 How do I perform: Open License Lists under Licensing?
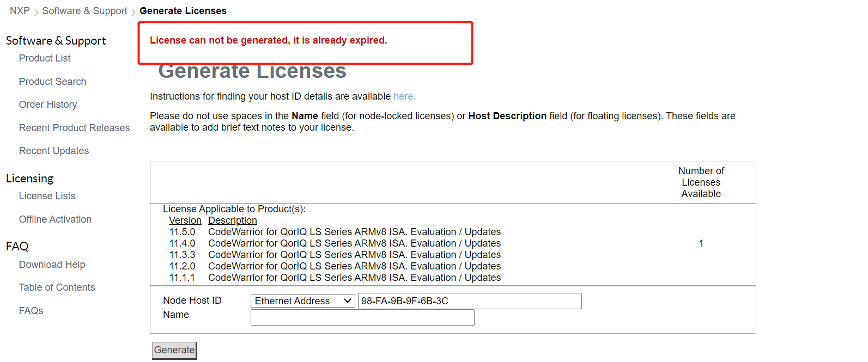[47, 196]
